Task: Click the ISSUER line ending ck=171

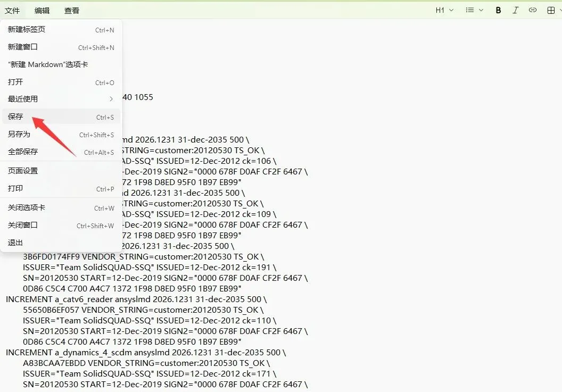Action: pos(150,374)
